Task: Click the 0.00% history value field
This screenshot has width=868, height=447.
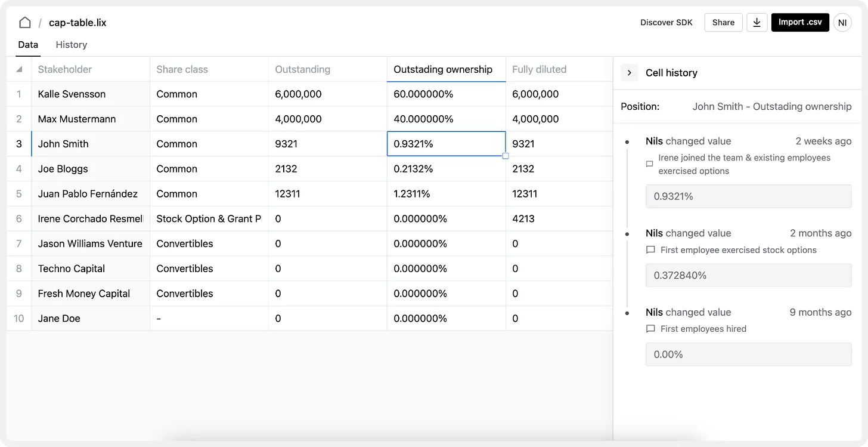Action: [x=748, y=354]
